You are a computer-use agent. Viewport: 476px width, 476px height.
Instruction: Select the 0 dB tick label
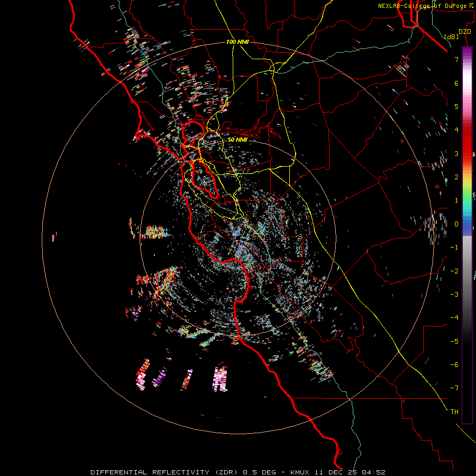click(456, 224)
